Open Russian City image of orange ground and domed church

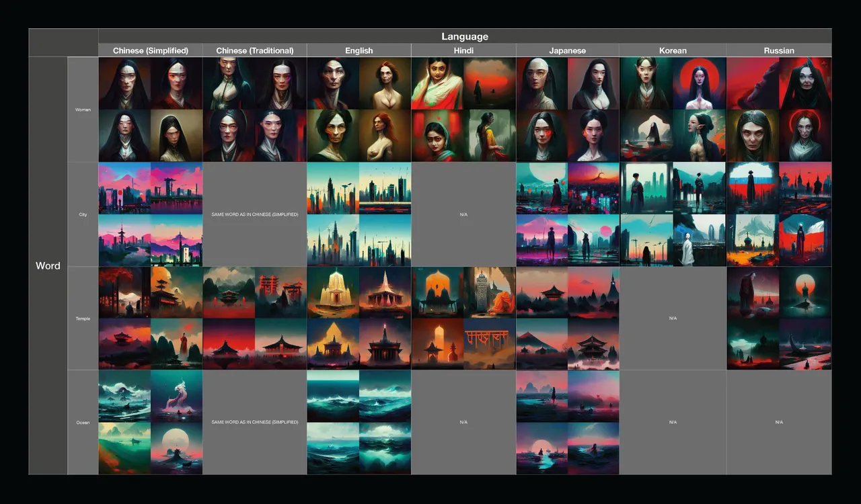point(753,241)
